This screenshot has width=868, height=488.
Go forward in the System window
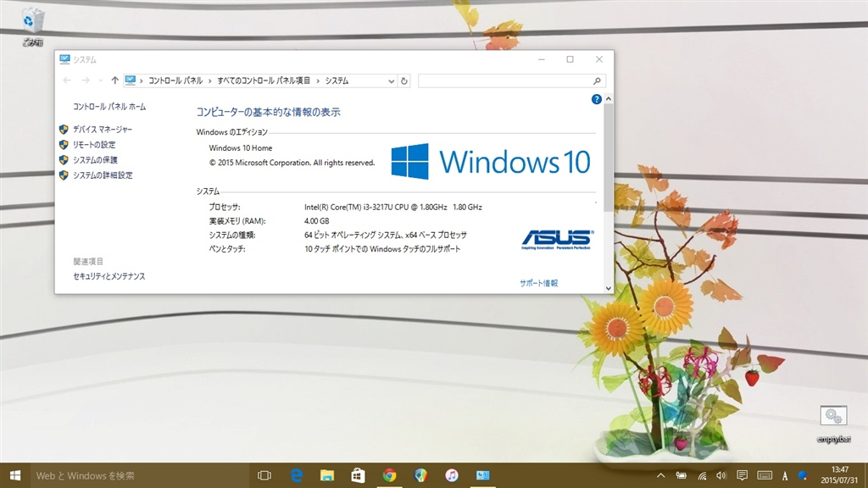(x=86, y=80)
